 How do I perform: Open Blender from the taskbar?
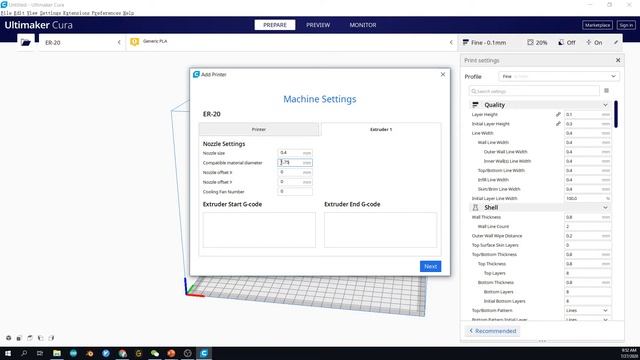(89, 353)
